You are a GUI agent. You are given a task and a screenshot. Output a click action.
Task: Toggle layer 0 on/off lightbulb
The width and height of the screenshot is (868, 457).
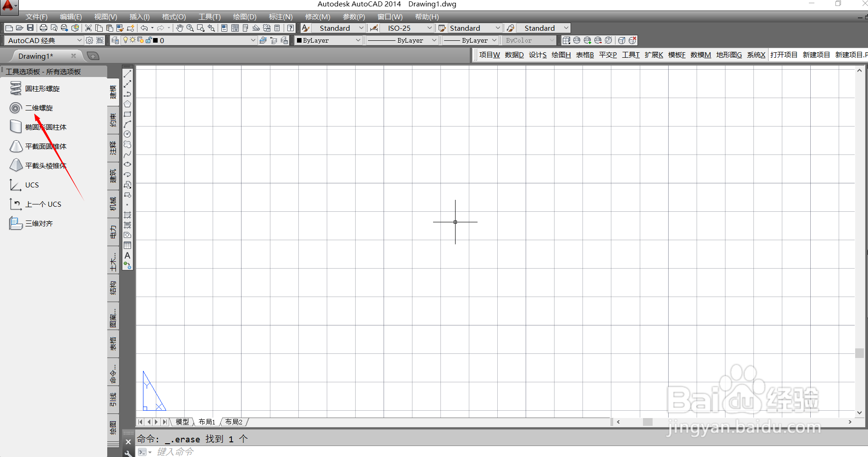[x=125, y=40]
